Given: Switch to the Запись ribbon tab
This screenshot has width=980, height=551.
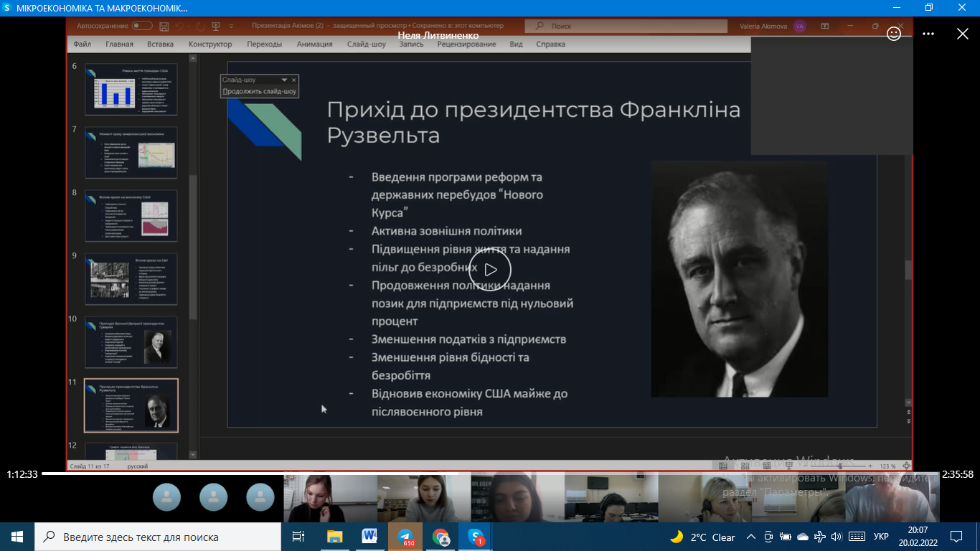Looking at the screenshot, I should point(411,44).
